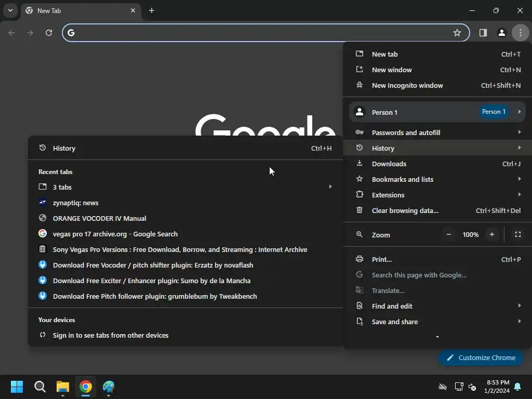Viewport: 532px width, 399px height.
Task: Close the New Tab tab
Action: pyautogui.click(x=133, y=10)
